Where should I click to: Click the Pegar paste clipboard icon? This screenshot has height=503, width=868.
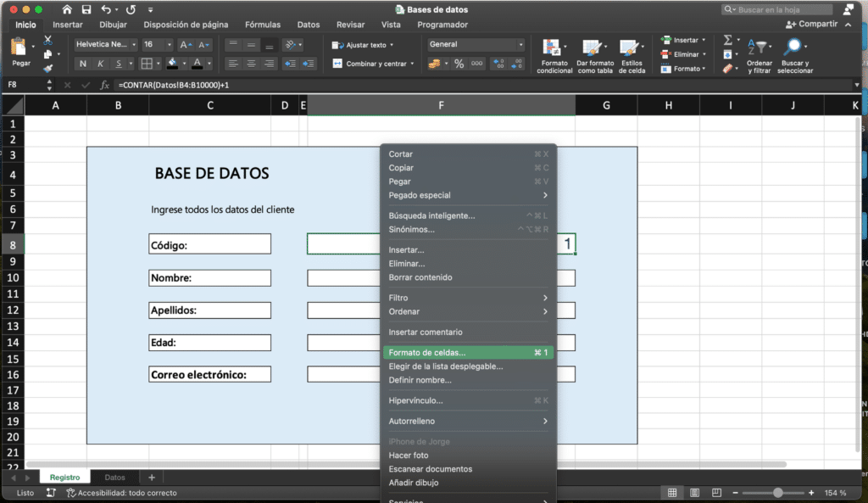pos(19,47)
